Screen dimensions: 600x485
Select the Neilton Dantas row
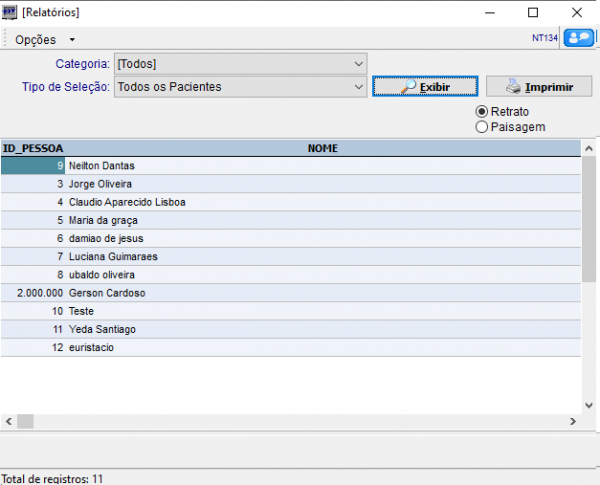(x=101, y=165)
